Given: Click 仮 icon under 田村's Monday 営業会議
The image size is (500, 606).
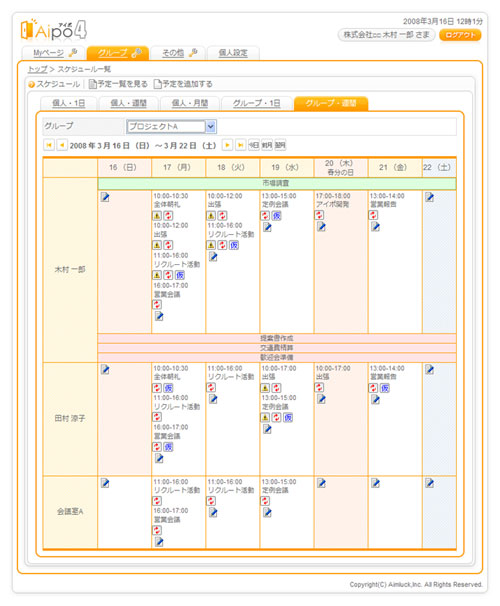Looking at the screenshot, I should [x=168, y=447].
